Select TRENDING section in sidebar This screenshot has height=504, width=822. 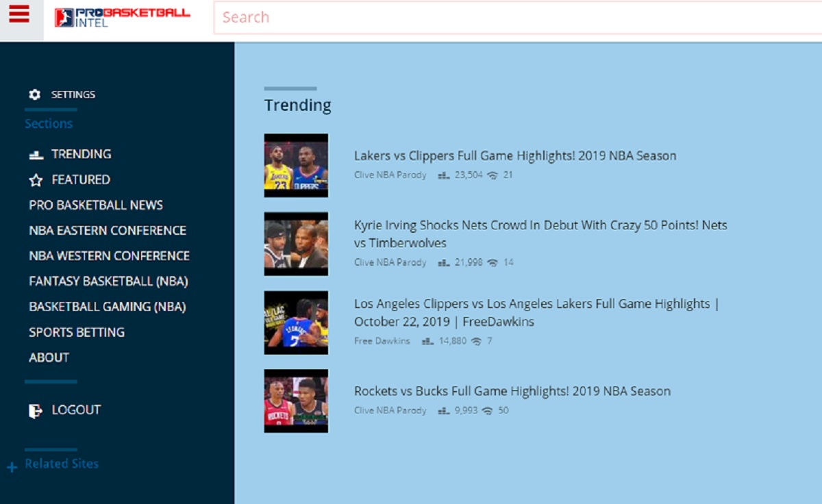(82, 154)
